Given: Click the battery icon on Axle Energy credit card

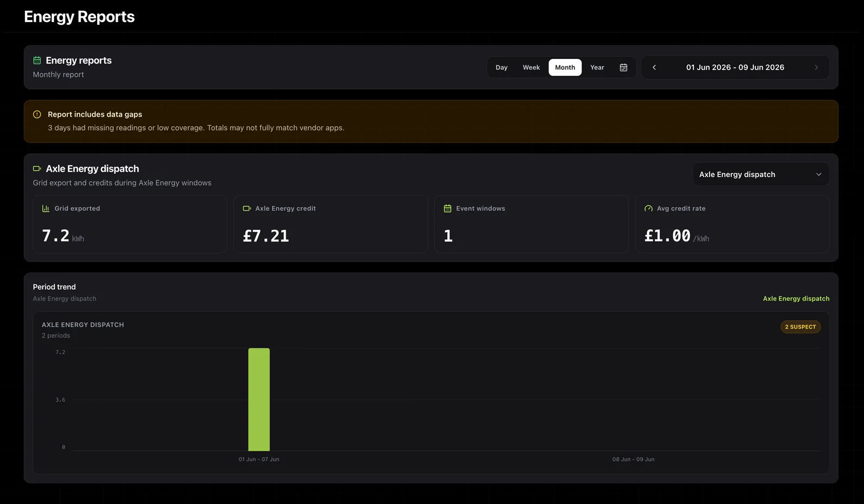Looking at the screenshot, I should [x=247, y=208].
